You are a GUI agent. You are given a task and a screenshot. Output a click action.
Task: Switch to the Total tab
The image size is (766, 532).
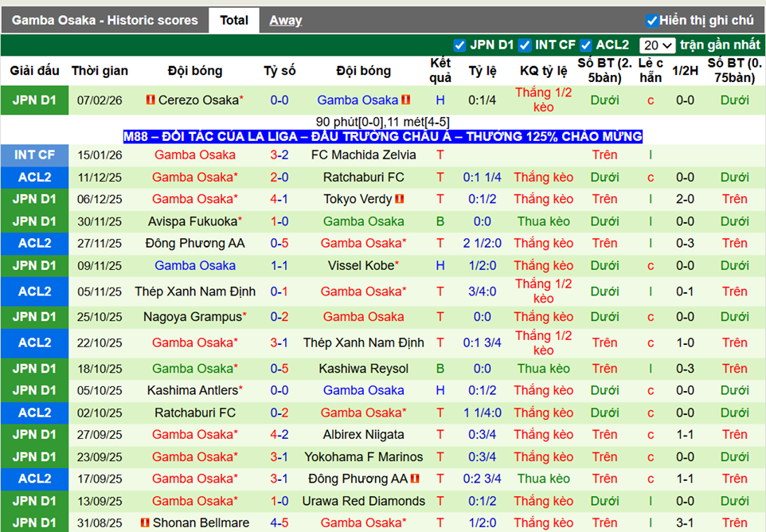pyautogui.click(x=234, y=21)
